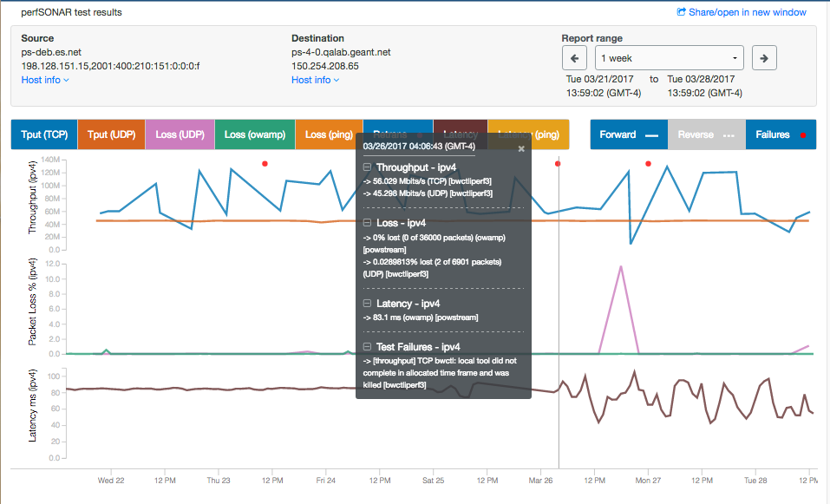830x504 pixels.
Task: Collapse the Latency - ipv4 tooltip section
Action: pyautogui.click(x=367, y=304)
